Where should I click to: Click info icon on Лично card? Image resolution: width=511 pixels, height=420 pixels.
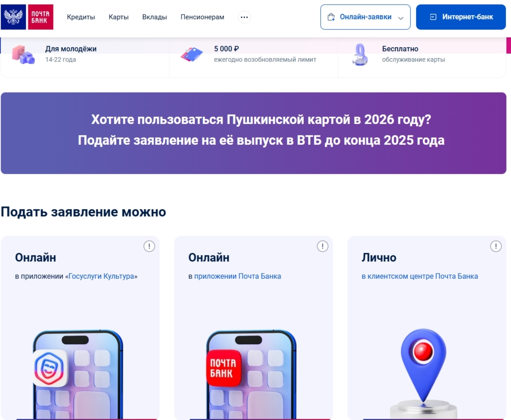point(496,246)
